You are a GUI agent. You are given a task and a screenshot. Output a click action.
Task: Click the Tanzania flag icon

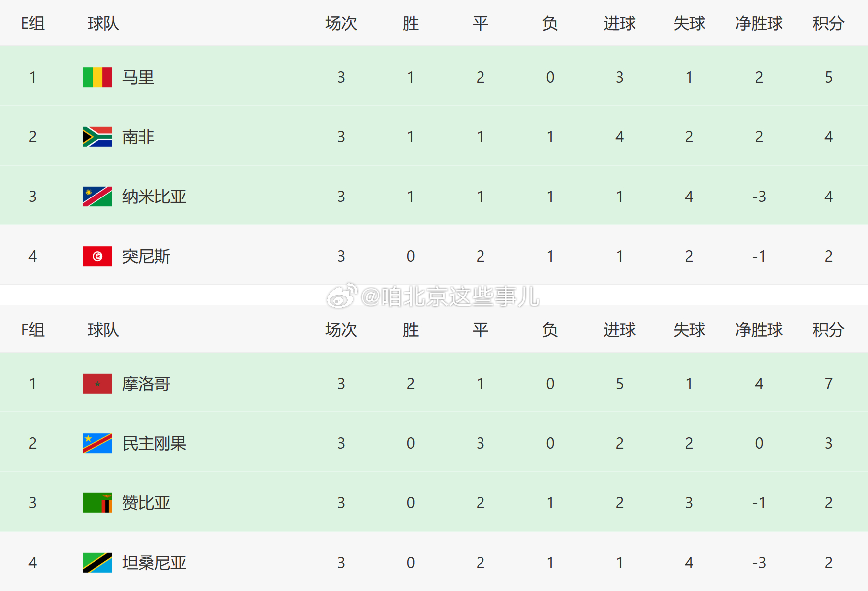[97, 563]
